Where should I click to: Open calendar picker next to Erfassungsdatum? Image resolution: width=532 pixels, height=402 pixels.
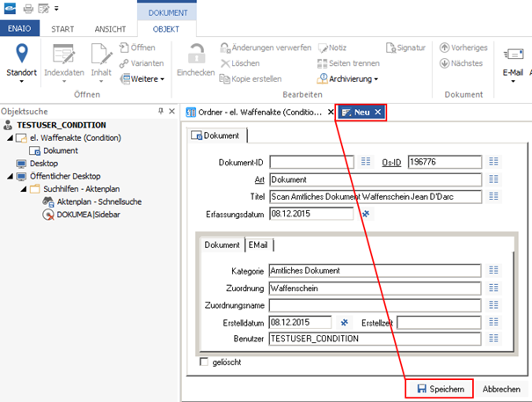pos(366,213)
